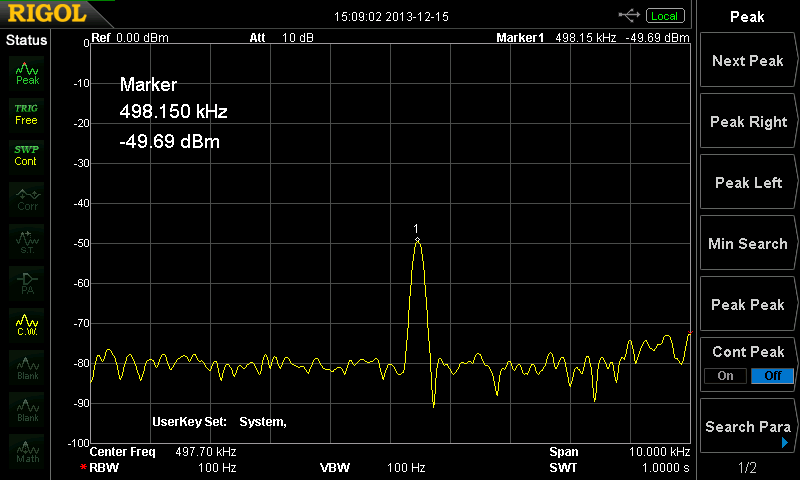Select the TRIG Free status icon
The image size is (800, 480).
coord(27,114)
